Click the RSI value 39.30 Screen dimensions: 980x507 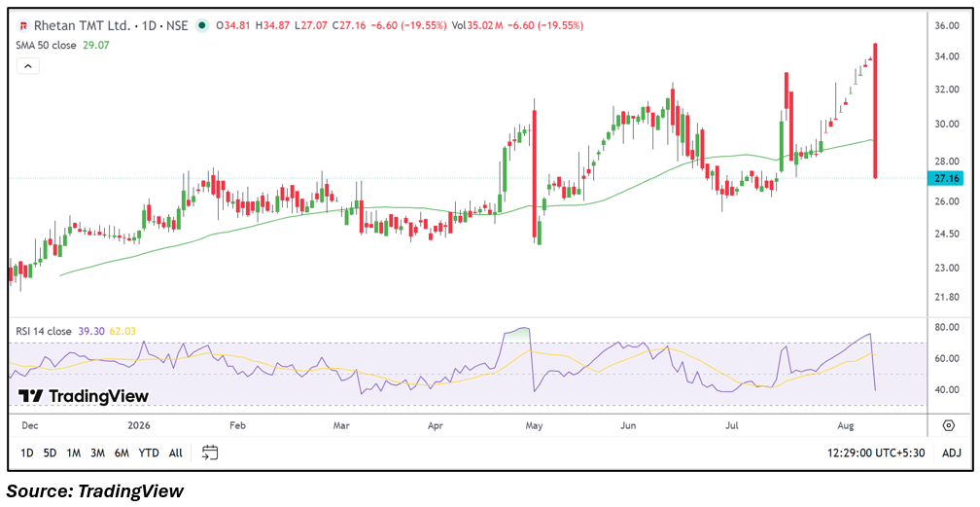pos(90,331)
